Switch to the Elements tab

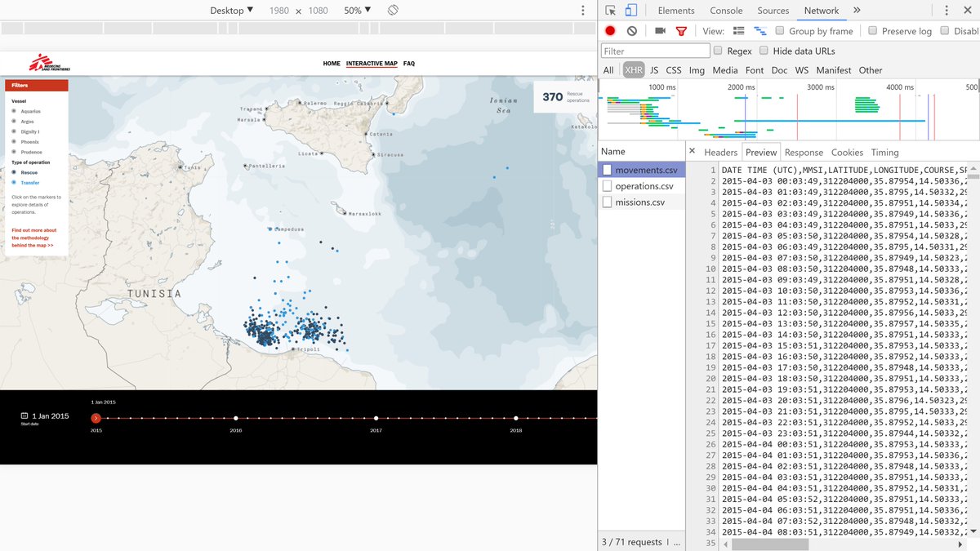click(676, 11)
